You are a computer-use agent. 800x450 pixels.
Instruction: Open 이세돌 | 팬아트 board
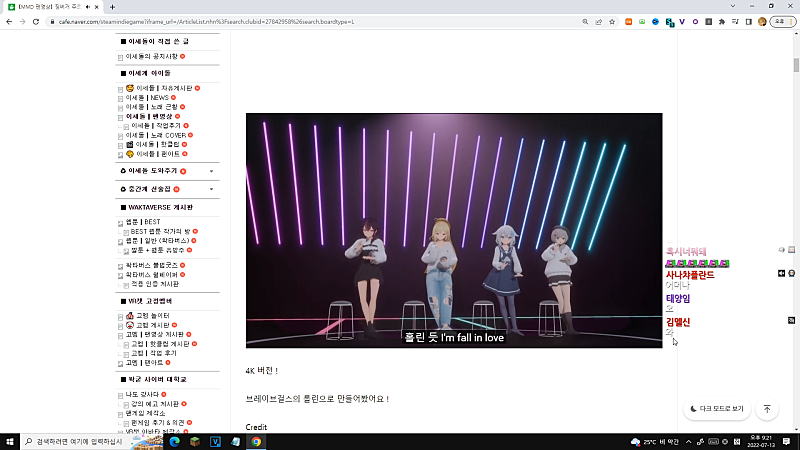click(158, 154)
